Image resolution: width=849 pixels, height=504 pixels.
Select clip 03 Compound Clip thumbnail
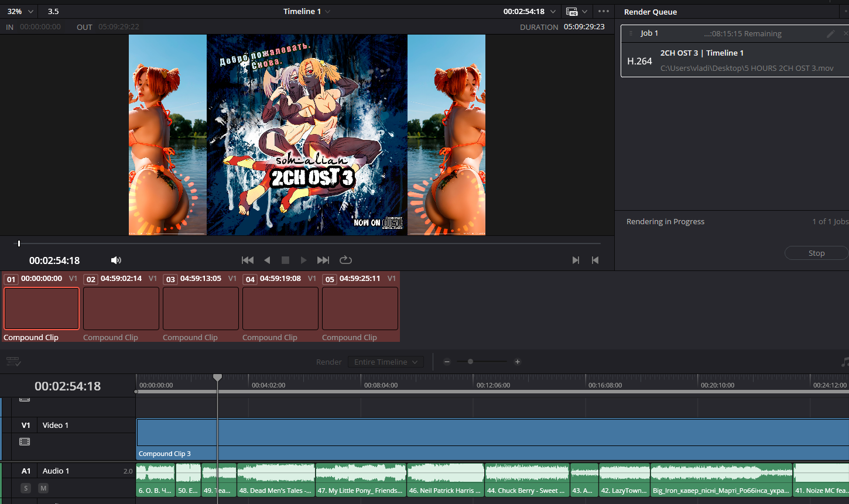(201, 308)
